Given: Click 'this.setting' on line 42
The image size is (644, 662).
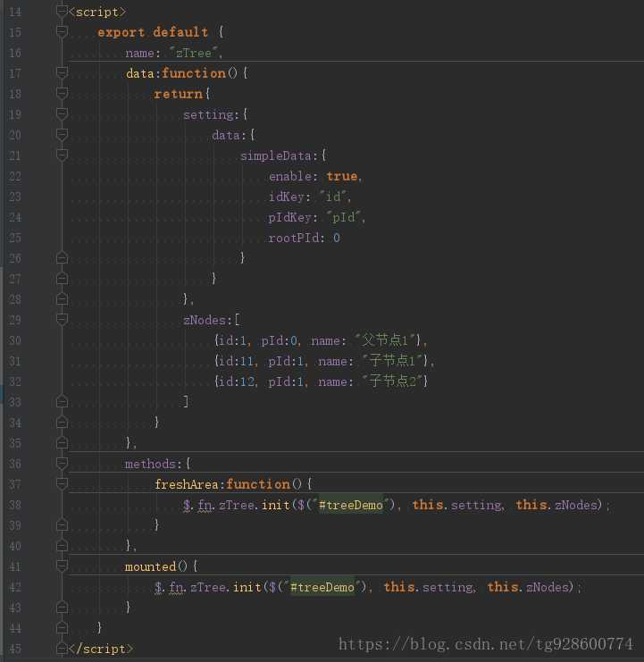Looking at the screenshot, I should [429, 587].
